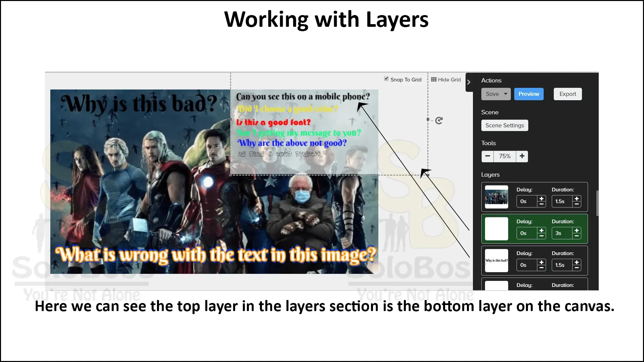Zoom in with the plus button

pos(522,156)
